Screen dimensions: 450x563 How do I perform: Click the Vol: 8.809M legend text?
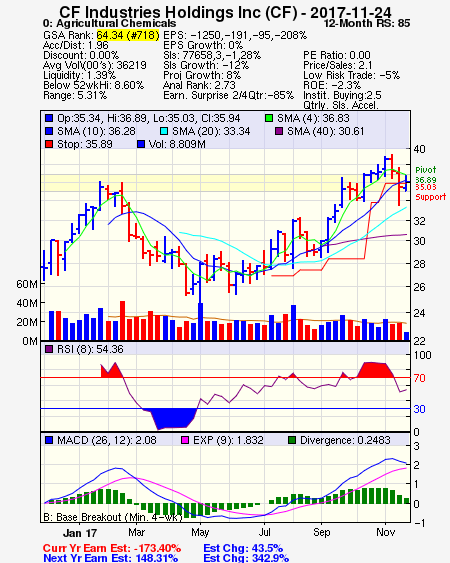point(177,144)
